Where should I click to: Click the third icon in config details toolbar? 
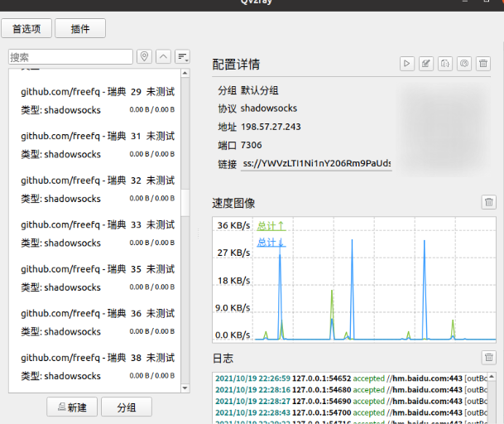click(x=445, y=63)
